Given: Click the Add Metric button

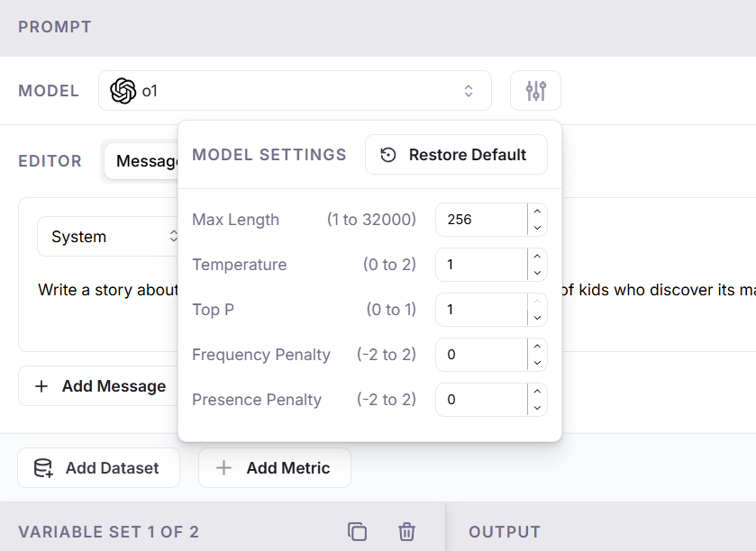Looking at the screenshot, I should 274,468.
